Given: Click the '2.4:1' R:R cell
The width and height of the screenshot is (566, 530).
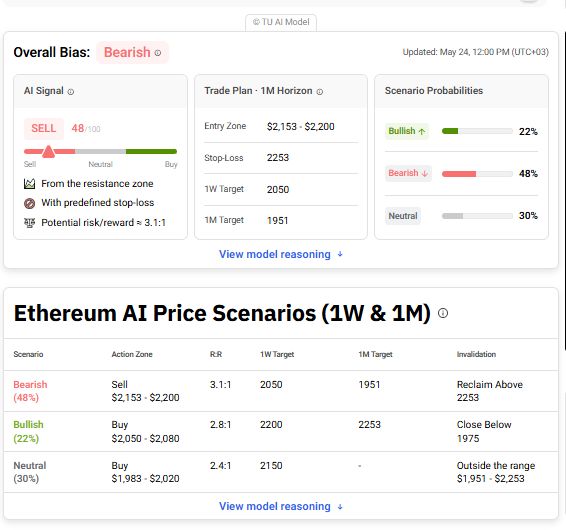Looking at the screenshot, I should pos(220,466).
